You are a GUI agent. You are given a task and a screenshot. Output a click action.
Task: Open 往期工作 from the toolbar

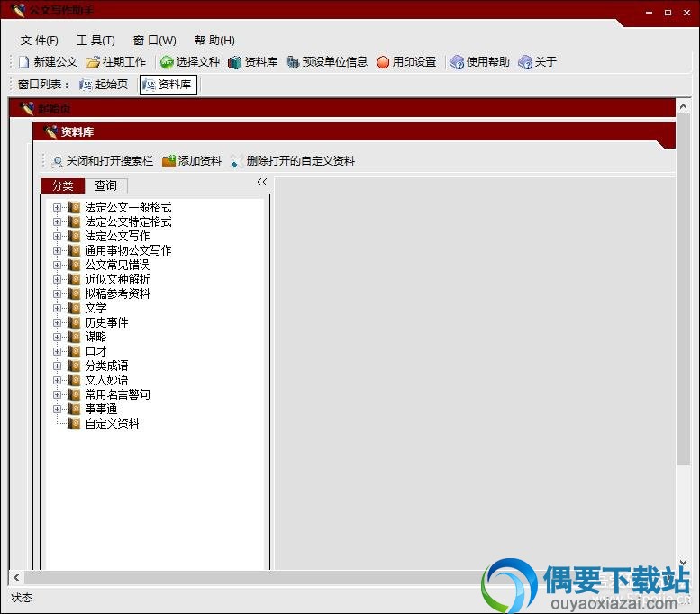(116, 61)
